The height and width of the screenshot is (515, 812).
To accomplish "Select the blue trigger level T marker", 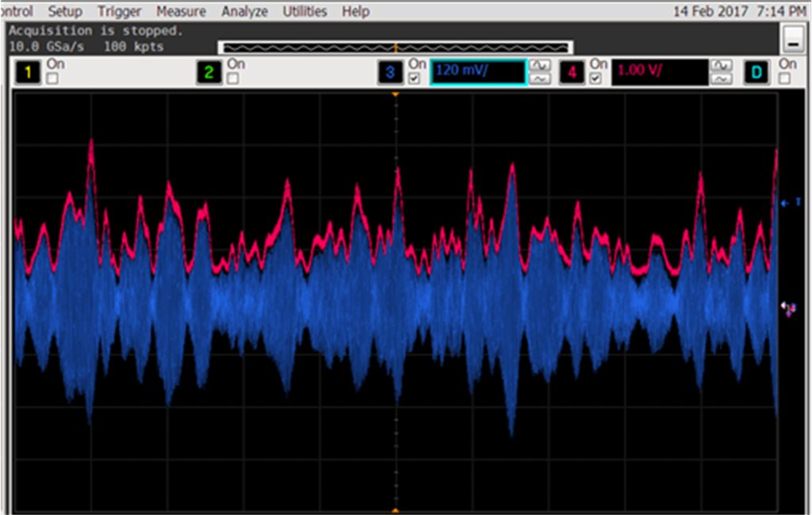I will point(791,203).
